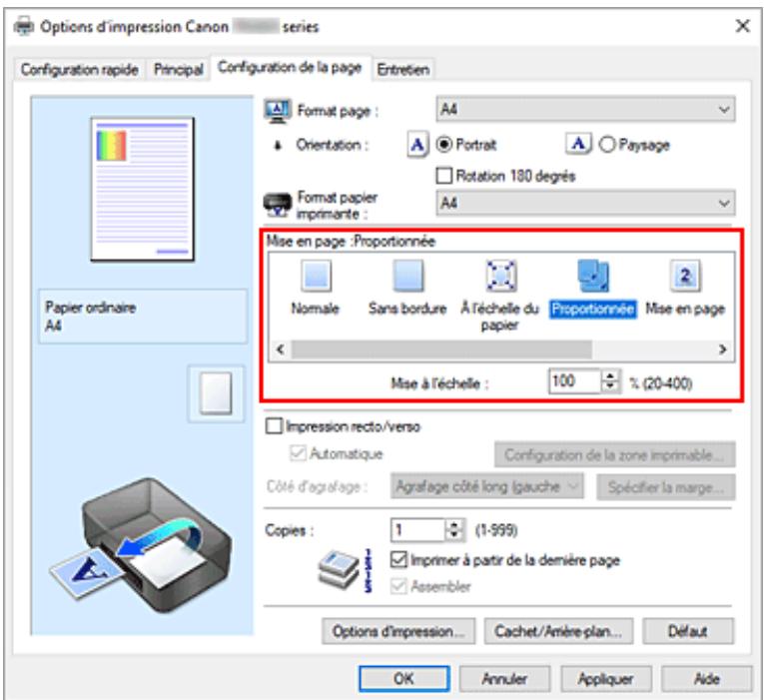764x700 pixels.
Task: Switch to Configuration rapide tab
Action: (80, 70)
